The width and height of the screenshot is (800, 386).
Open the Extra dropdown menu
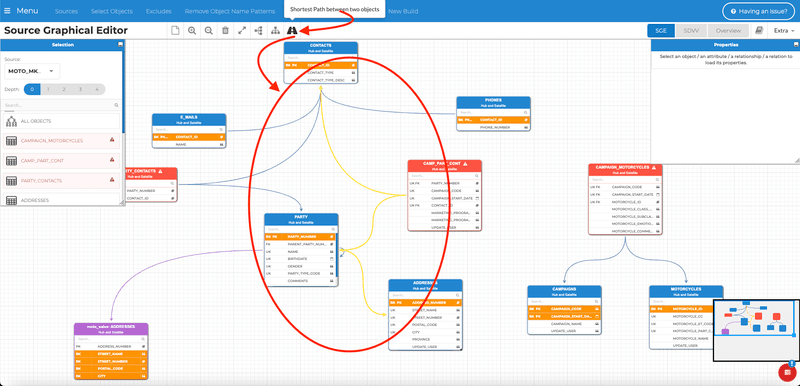coord(784,31)
